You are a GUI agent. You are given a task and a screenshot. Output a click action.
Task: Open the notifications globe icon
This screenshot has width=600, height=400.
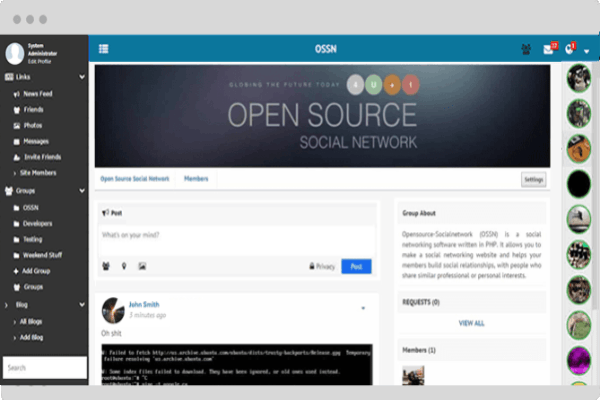(x=569, y=49)
